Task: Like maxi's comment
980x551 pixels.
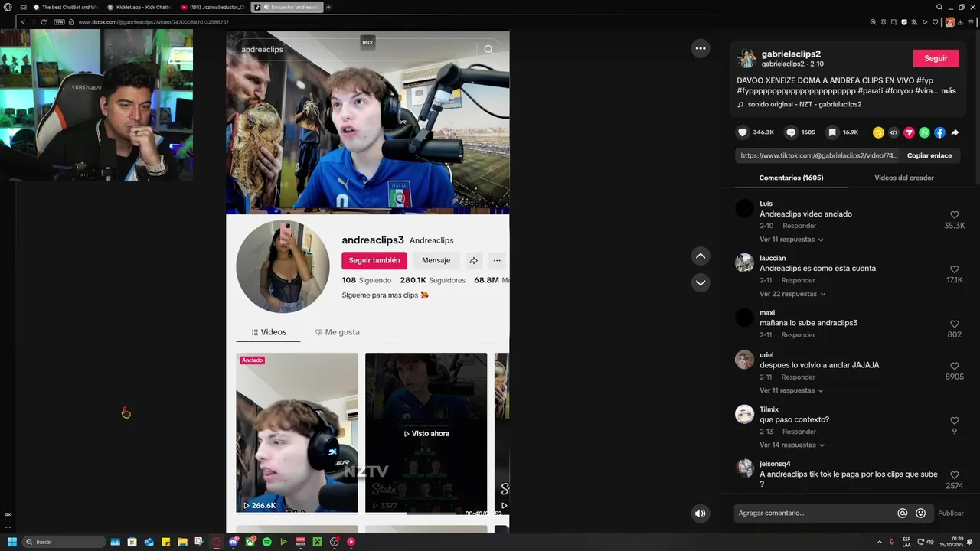Action: point(954,324)
